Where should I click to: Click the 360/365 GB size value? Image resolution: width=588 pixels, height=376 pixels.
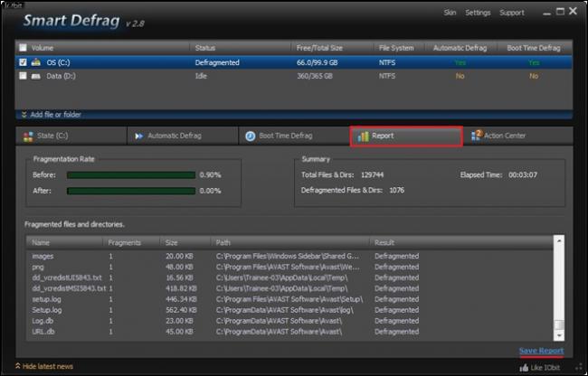(315, 76)
